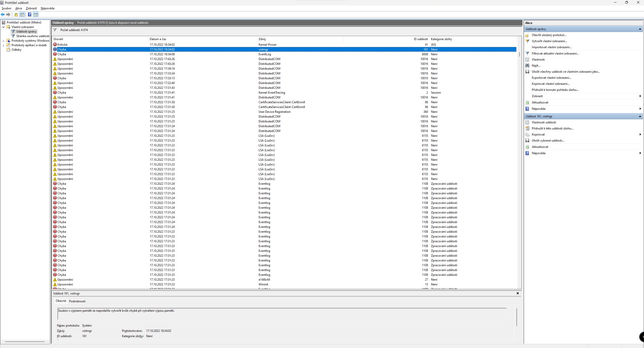Sort by the Datum a čas column header
The image size is (644, 348).
(x=158, y=39)
